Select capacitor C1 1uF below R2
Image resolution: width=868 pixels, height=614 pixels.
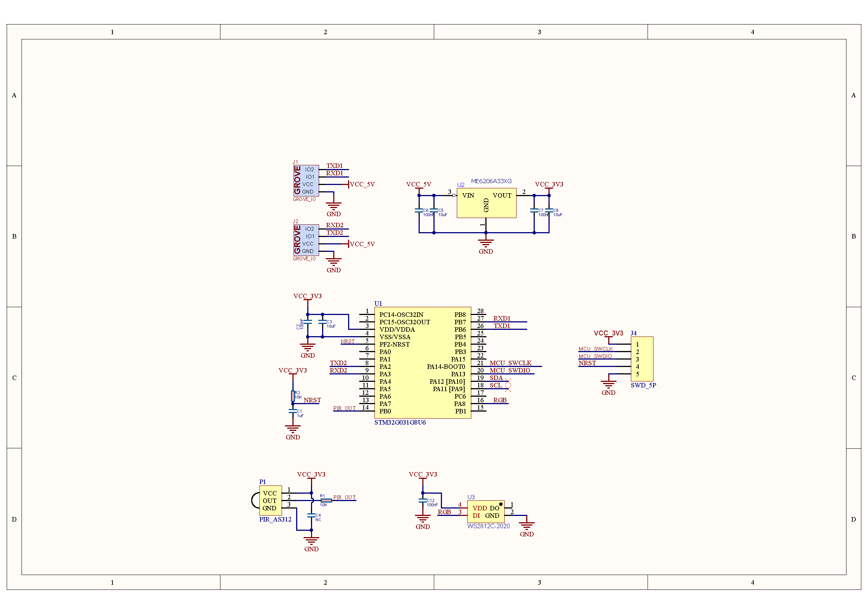[293, 411]
